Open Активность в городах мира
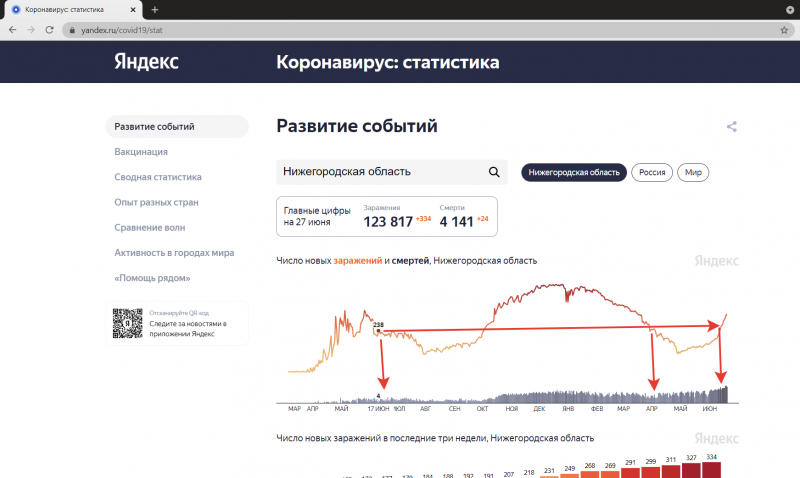This screenshot has height=478, width=800. click(x=174, y=253)
